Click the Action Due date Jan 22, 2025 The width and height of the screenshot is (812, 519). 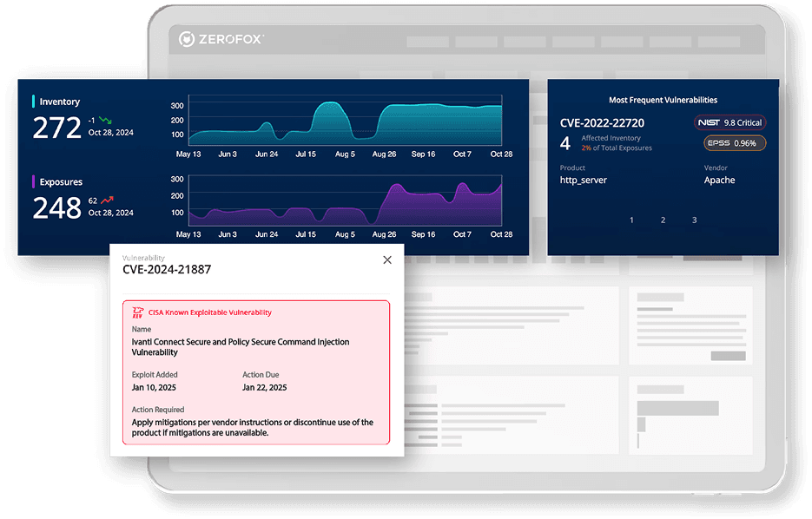click(x=265, y=387)
